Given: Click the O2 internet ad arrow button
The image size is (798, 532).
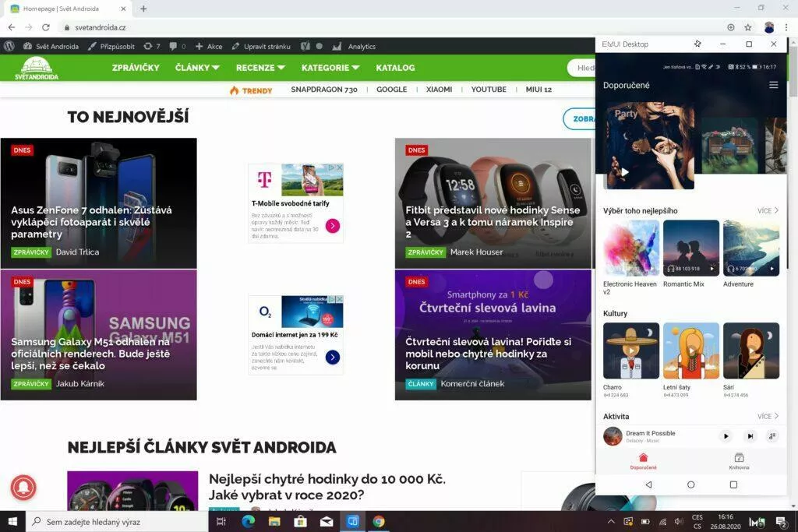Looking at the screenshot, I should (332, 357).
